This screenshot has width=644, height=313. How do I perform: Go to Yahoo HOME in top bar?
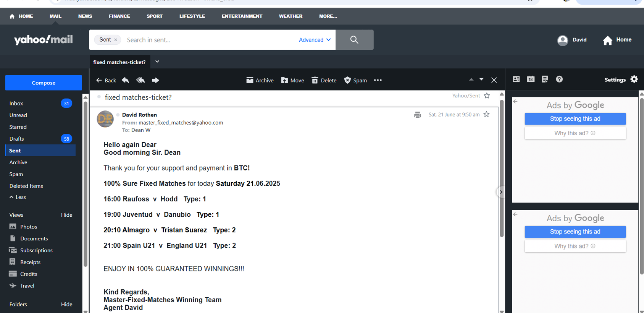[21, 16]
